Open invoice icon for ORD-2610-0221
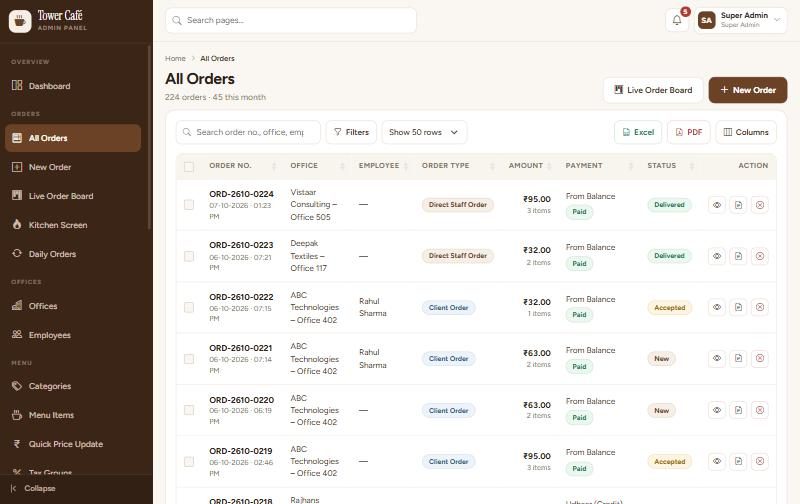 [738, 358]
